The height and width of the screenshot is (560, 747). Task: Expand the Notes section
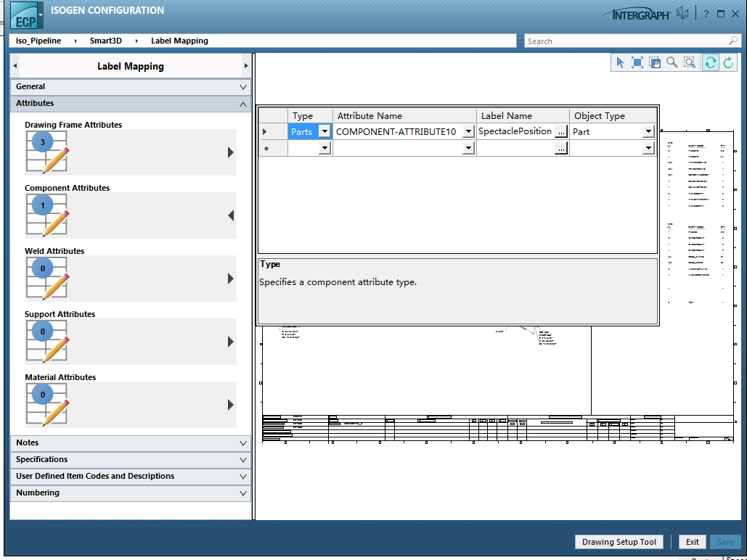click(130, 443)
